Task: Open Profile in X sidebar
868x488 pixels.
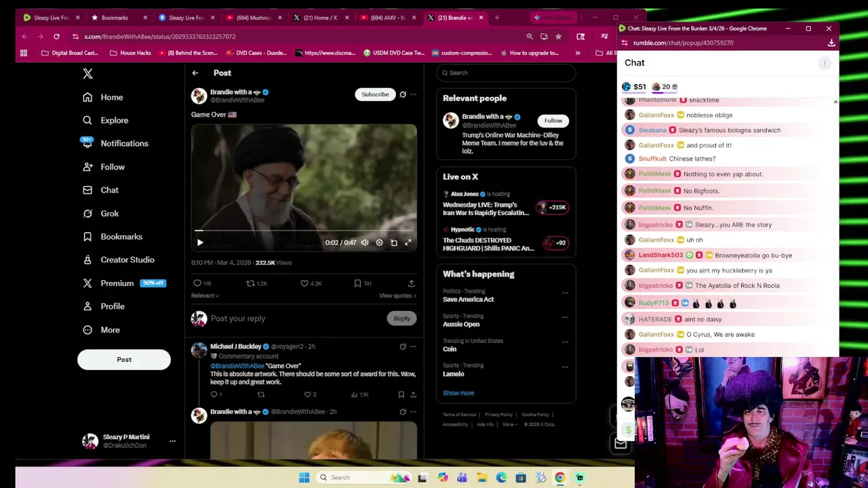Action: (104, 306)
